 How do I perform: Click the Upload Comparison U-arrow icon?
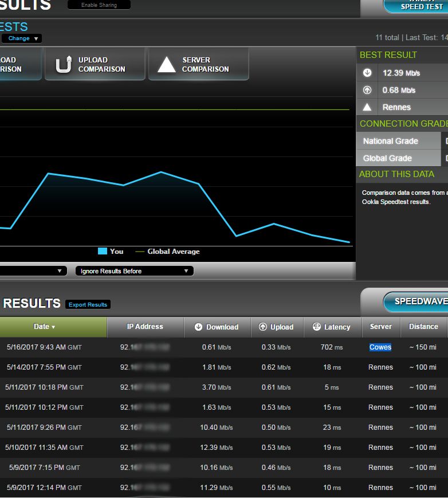(64, 64)
